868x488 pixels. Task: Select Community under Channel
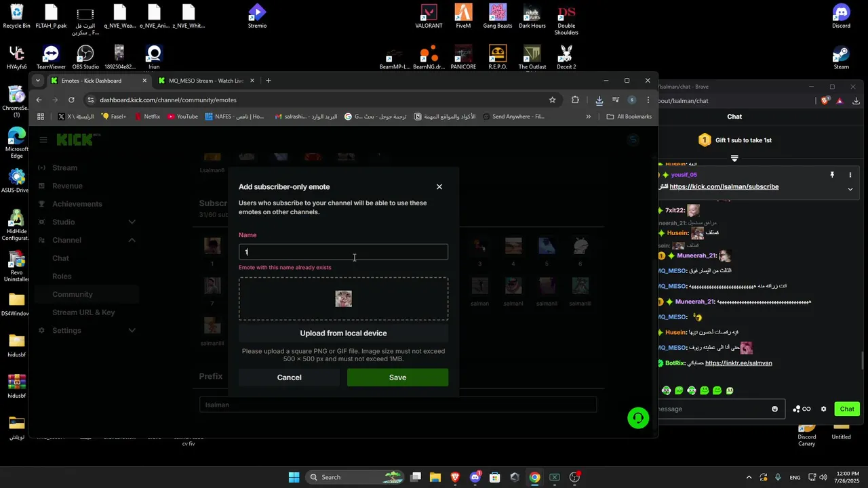coord(73,294)
